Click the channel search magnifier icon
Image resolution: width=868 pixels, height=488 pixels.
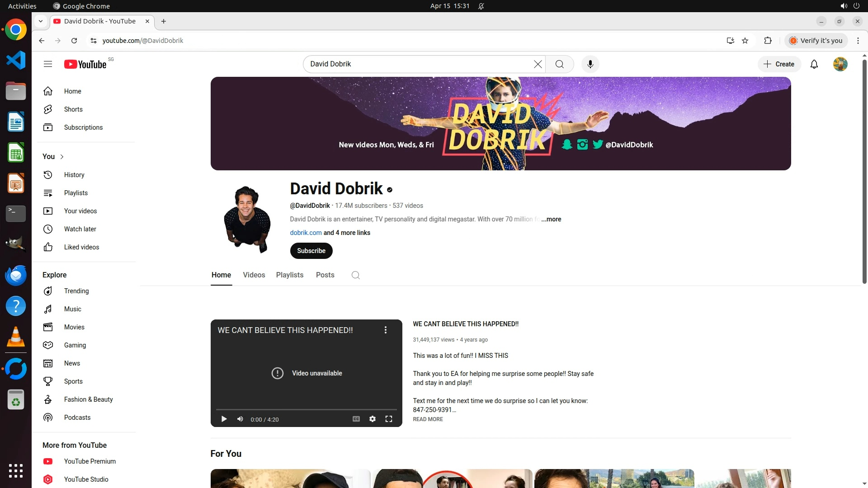pyautogui.click(x=355, y=275)
